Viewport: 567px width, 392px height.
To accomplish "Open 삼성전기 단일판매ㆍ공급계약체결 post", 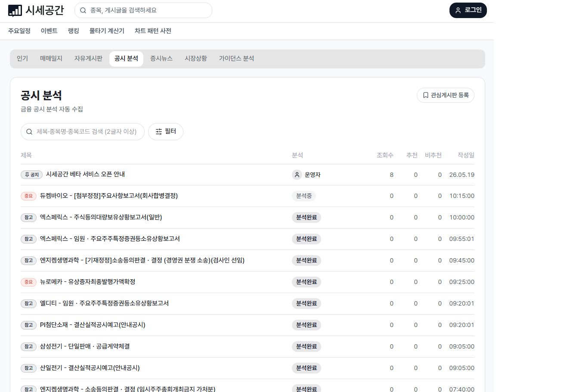I will coord(85,346).
